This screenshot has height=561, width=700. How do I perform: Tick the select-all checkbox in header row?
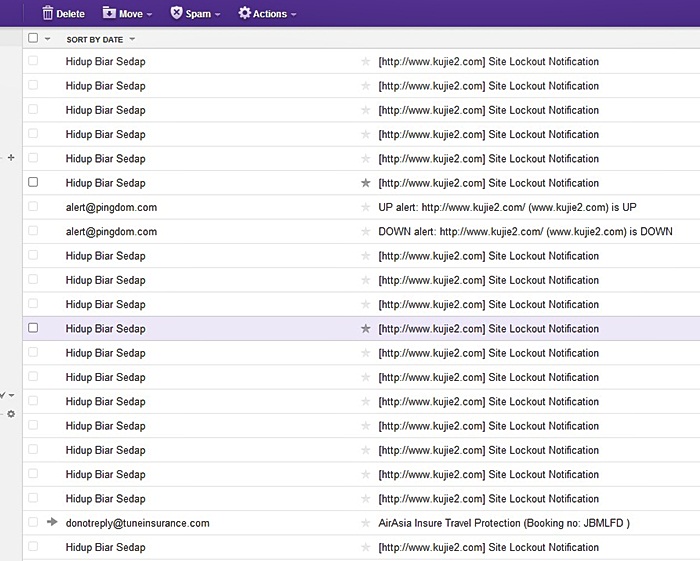pos(33,38)
